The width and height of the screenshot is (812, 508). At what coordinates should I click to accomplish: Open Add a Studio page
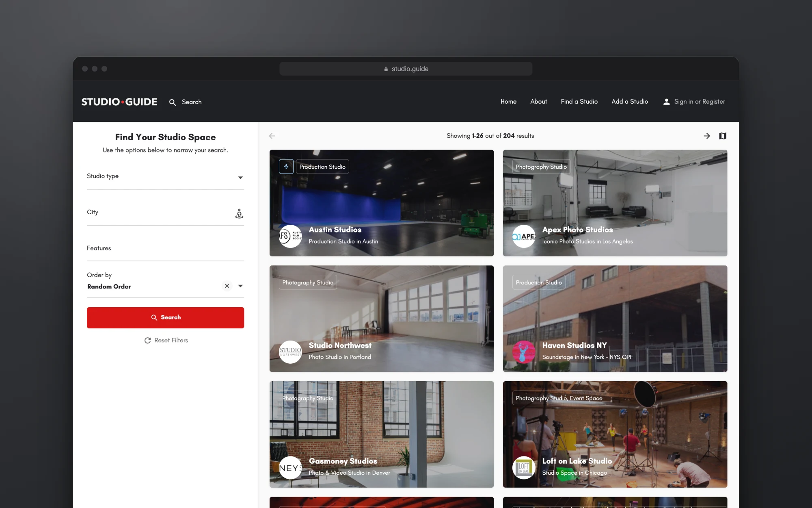tap(630, 102)
